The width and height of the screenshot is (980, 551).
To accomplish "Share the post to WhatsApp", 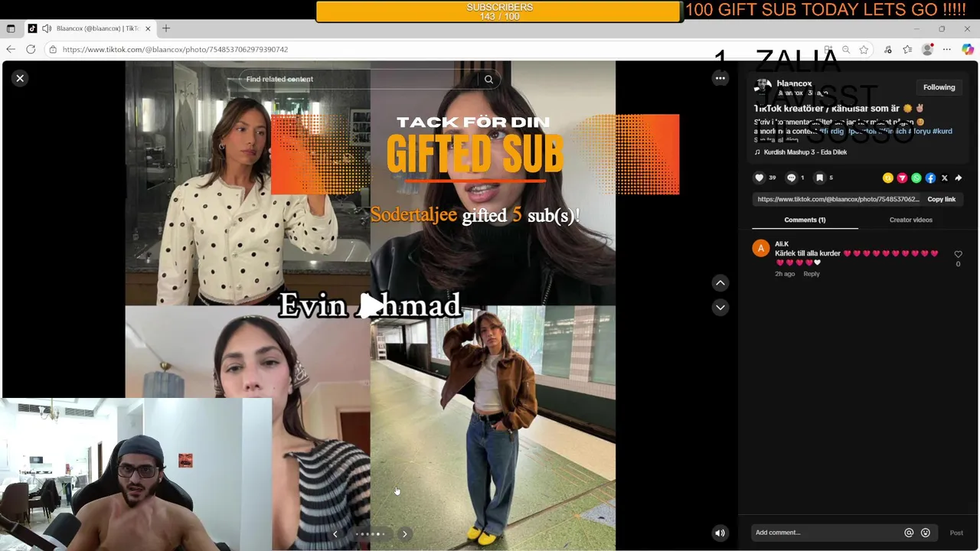I will pos(916,178).
